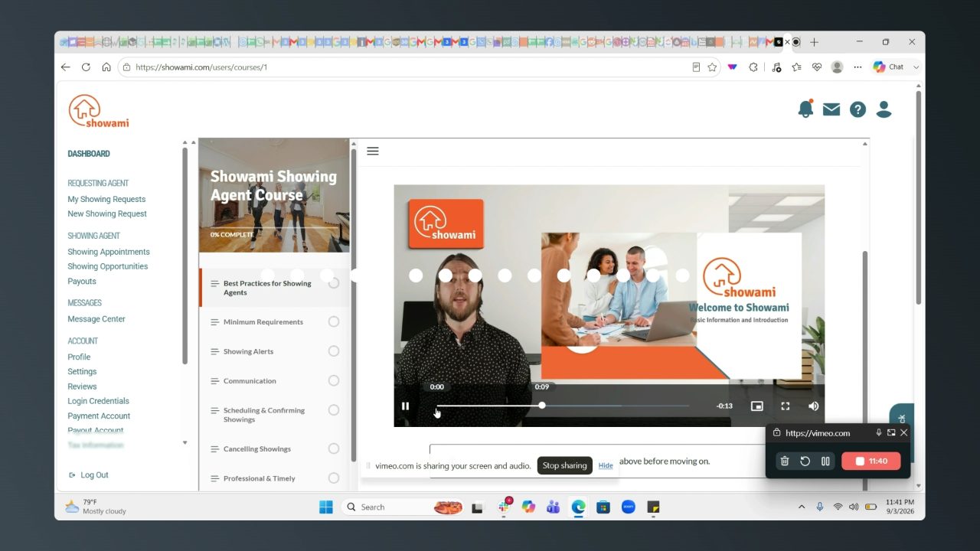Mark Showing Alerts lesson circle

click(x=334, y=351)
